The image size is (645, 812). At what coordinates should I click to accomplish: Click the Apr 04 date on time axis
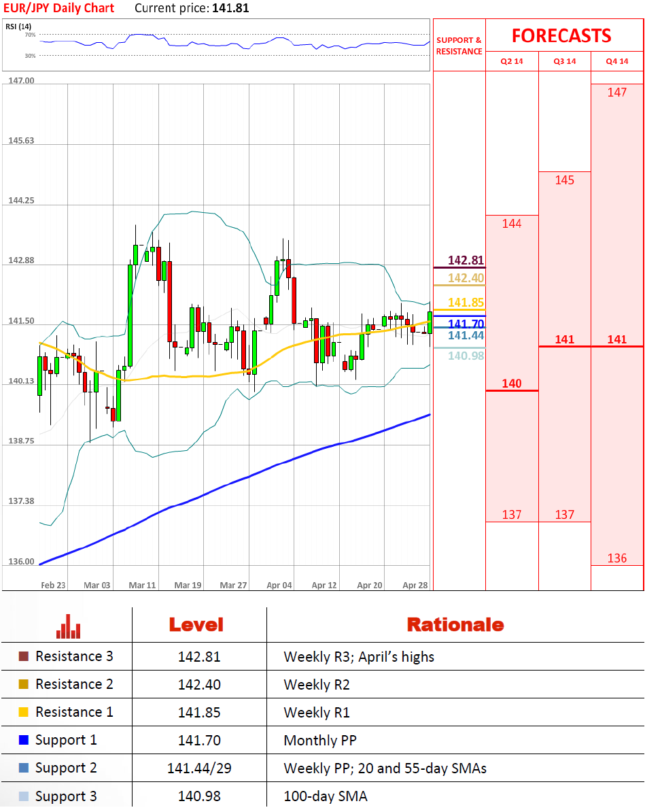[x=279, y=585]
